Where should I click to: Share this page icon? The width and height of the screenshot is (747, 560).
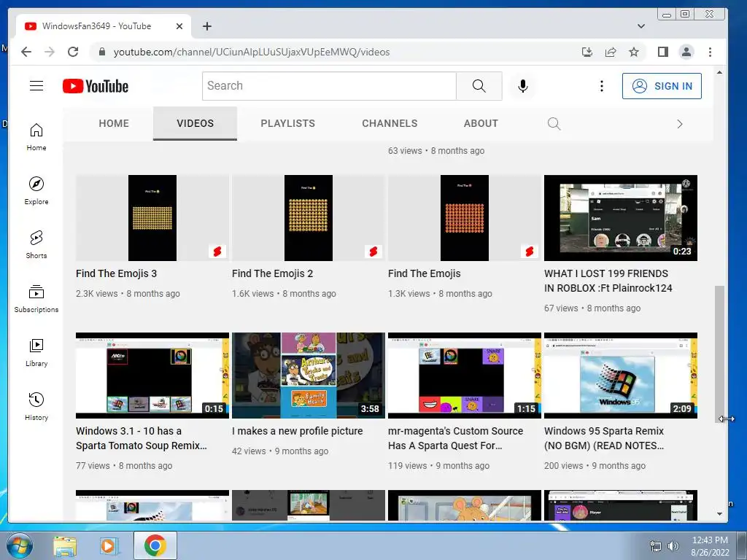pyautogui.click(x=611, y=52)
